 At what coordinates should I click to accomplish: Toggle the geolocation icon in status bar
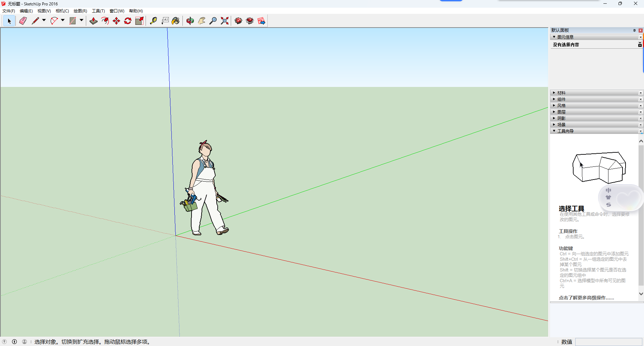pyautogui.click(x=4, y=342)
